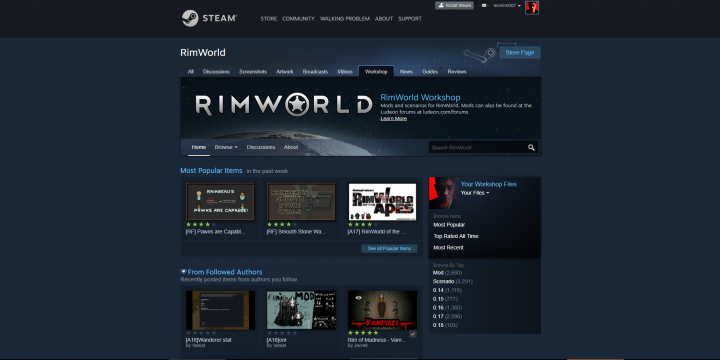Browse Most Recent items

(x=449, y=248)
